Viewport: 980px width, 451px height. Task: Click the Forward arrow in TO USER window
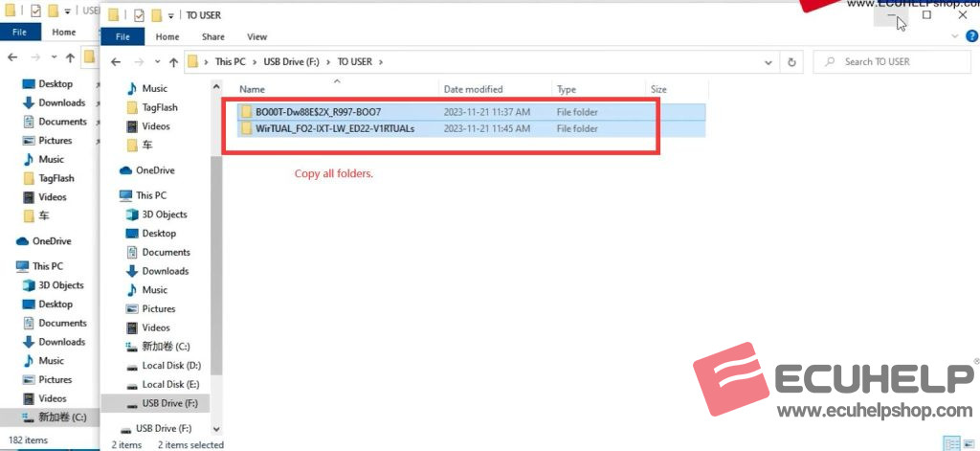(x=139, y=62)
